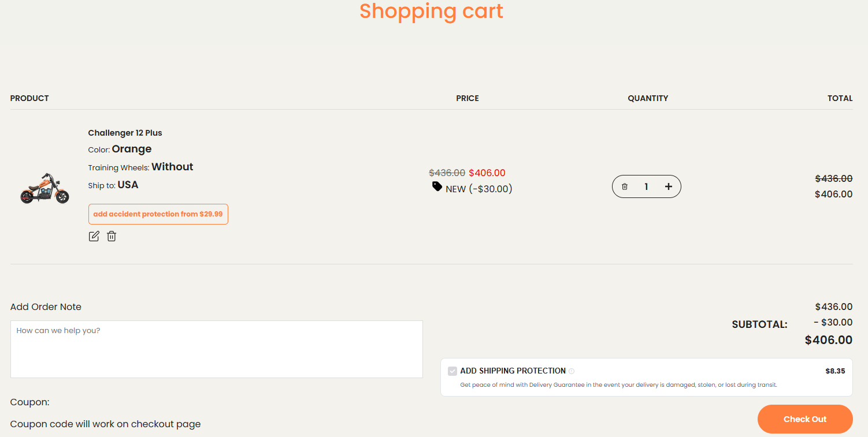Click the quantity number 1 field
This screenshot has width=868, height=437.
(646, 186)
